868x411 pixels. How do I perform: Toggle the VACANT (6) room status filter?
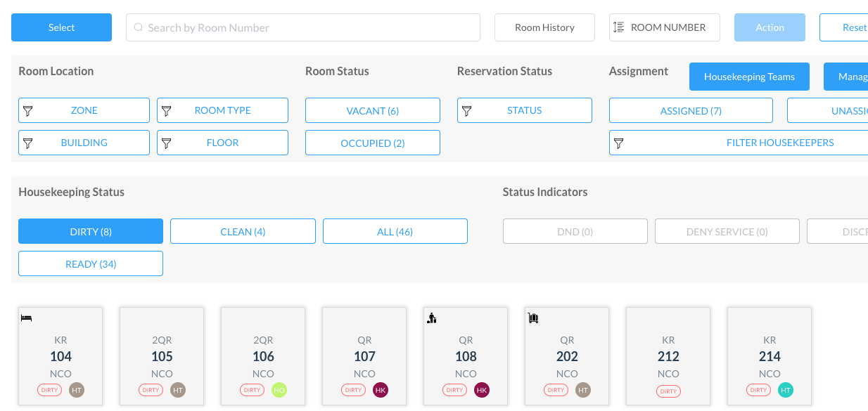[372, 111]
